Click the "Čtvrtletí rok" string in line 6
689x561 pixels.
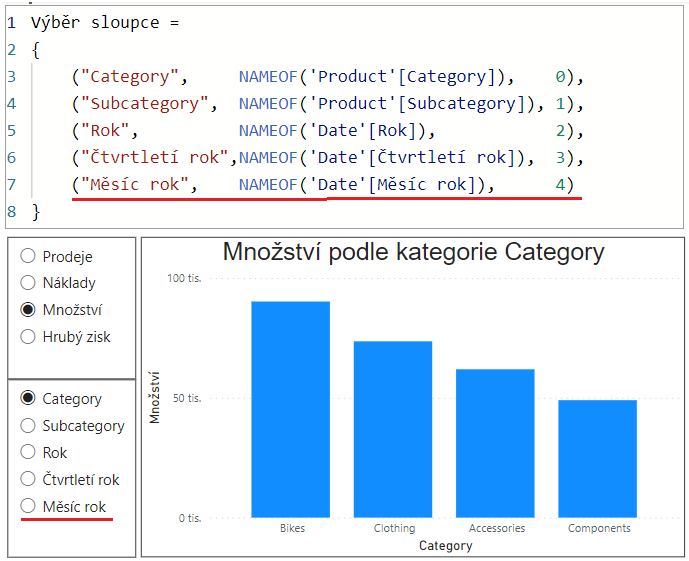click(x=155, y=158)
